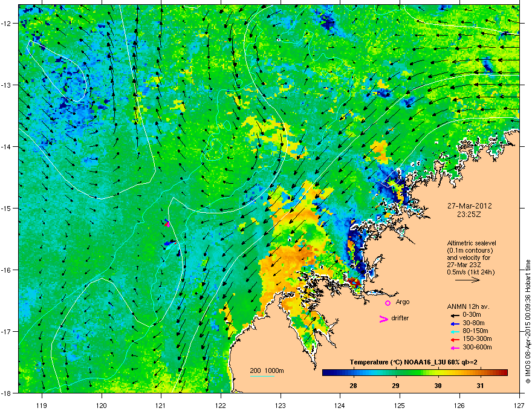Click the date label 27-Mar-2012

pyautogui.click(x=469, y=206)
